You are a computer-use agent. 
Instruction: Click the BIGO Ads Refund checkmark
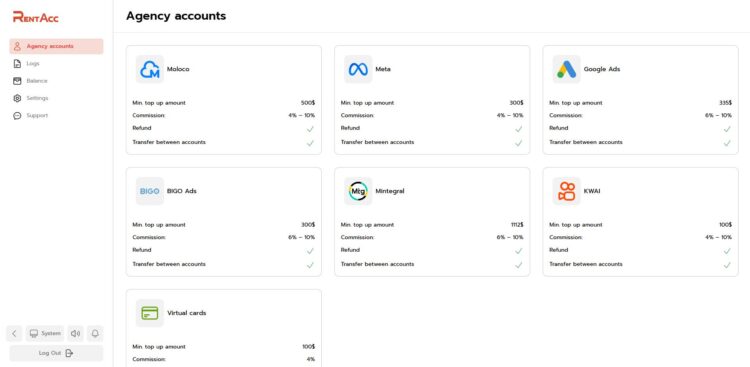click(310, 251)
